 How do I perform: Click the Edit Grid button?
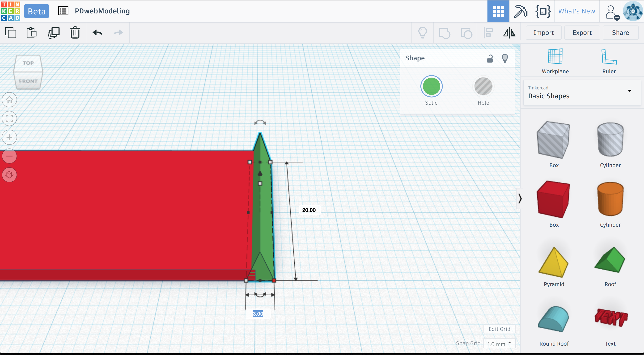(499, 329)
